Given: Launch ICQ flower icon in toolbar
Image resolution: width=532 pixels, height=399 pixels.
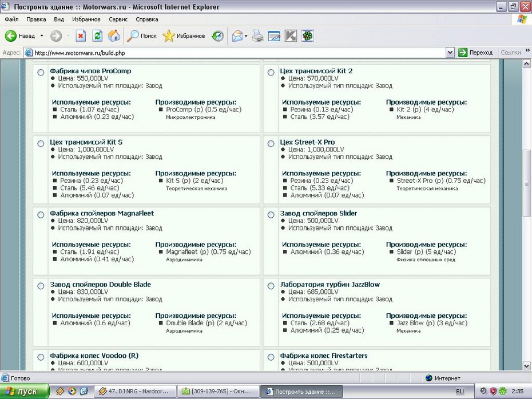Looking at the screenshot, I should 308,35.
